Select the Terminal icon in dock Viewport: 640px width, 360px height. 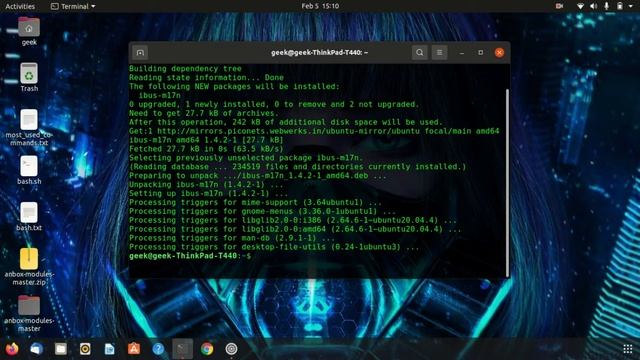pos(182,349)
